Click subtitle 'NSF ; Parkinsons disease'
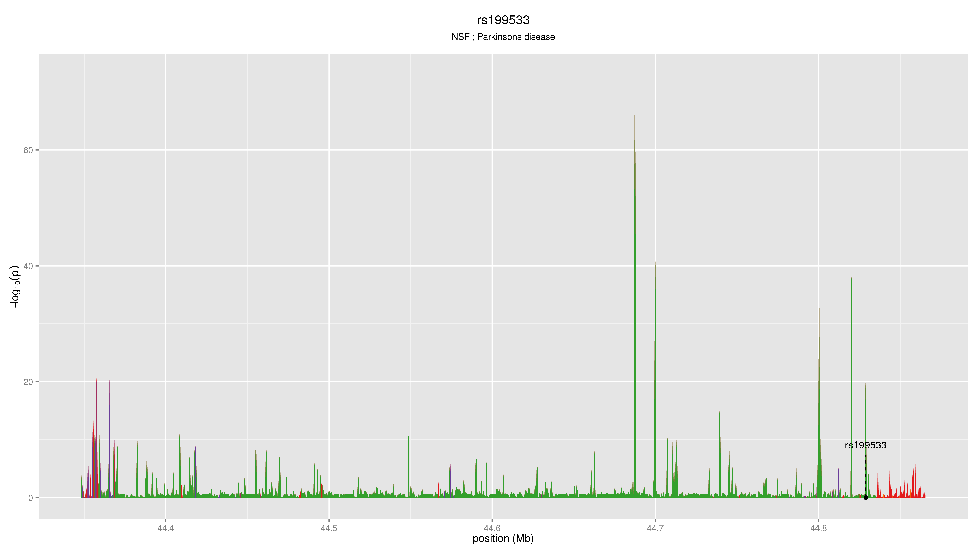980x551 pixels. (503, 37)
